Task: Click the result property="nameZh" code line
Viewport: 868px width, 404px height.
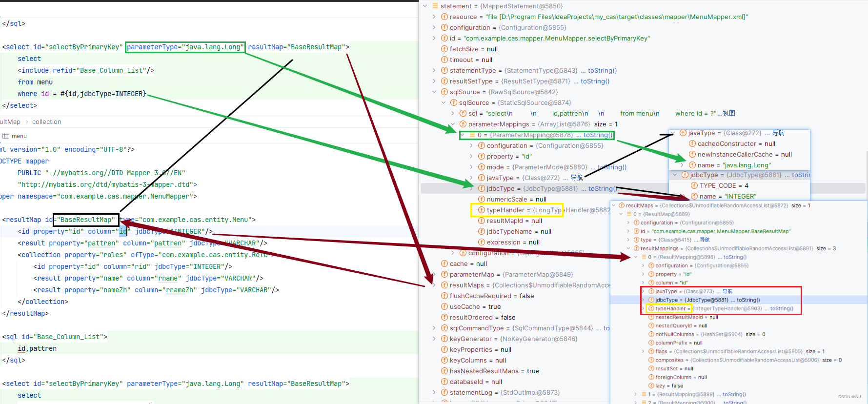Action: pyautogui.click(x=156, y=290)
